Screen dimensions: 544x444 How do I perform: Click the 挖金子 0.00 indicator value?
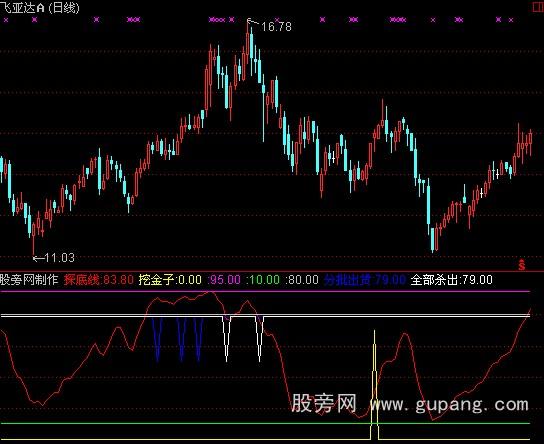(170, 279)
